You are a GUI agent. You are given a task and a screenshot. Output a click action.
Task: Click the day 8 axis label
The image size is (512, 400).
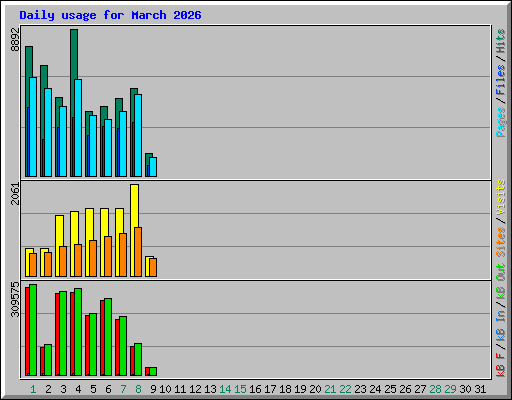click(x=138, y=389)
